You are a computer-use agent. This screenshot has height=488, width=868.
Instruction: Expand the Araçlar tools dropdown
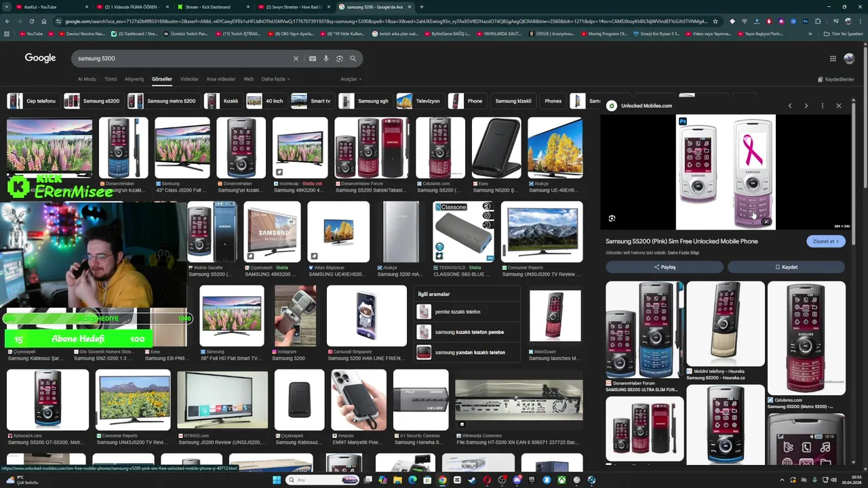(351, 79)
